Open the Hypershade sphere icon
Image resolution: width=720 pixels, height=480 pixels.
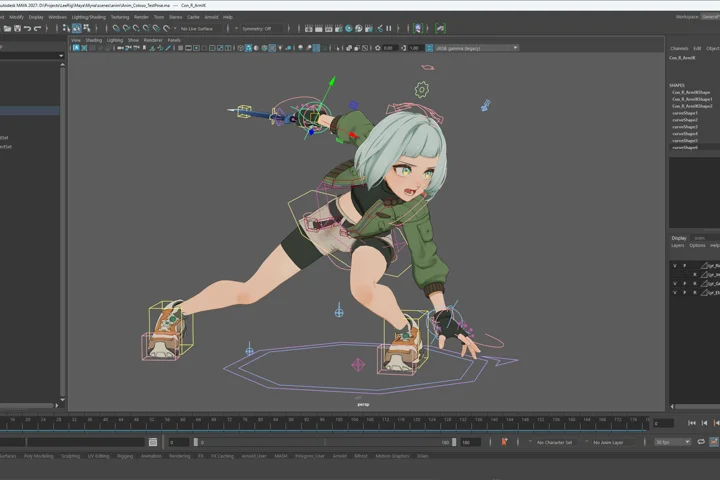point(349,28)
